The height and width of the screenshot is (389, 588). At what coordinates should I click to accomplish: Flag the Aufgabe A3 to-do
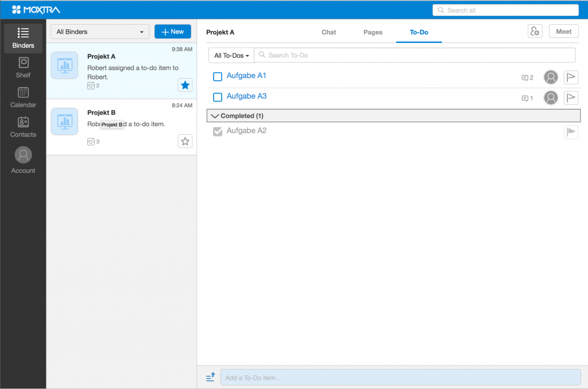pyautogui.click(x=571, y=98)
